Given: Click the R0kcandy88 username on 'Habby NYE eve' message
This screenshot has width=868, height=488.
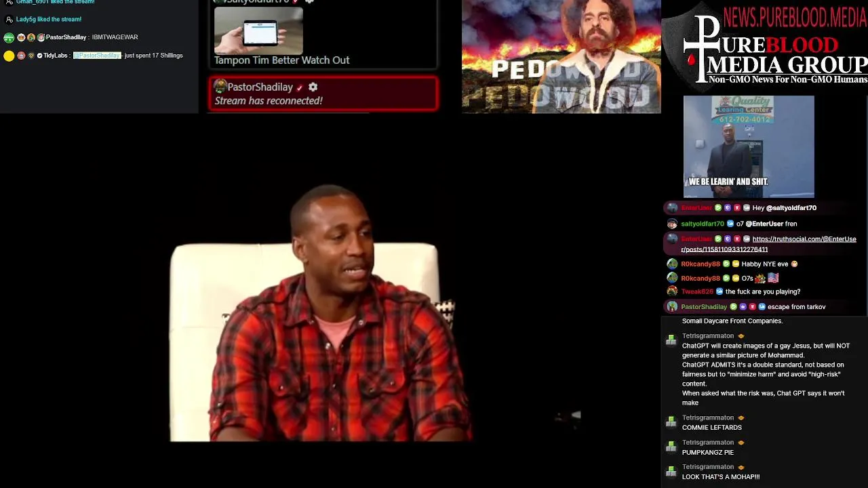Looking at the screenshot, I should (x=701, y=264).
